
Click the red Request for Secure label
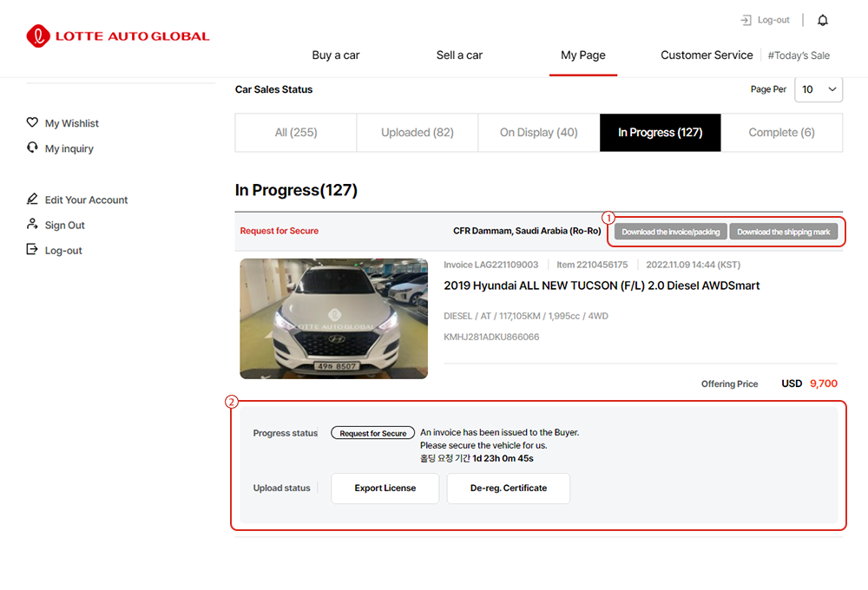click(x=279, y=231)
